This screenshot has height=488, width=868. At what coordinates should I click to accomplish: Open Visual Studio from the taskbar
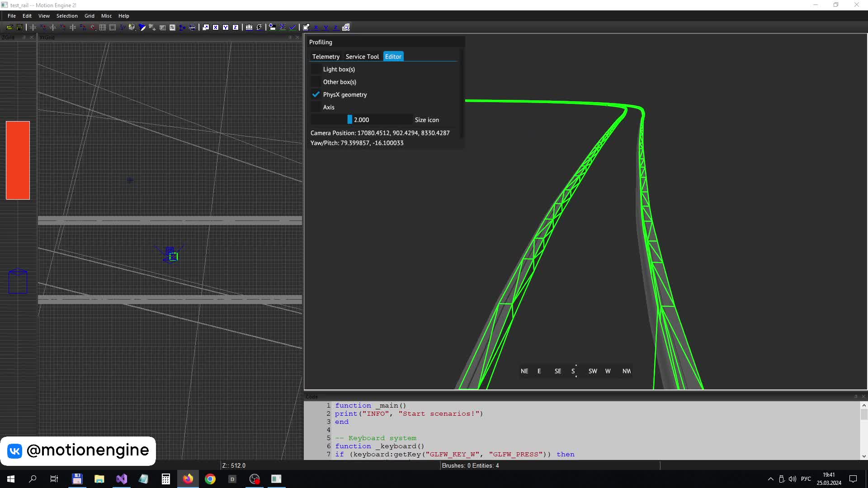click(x=122, y=479)
